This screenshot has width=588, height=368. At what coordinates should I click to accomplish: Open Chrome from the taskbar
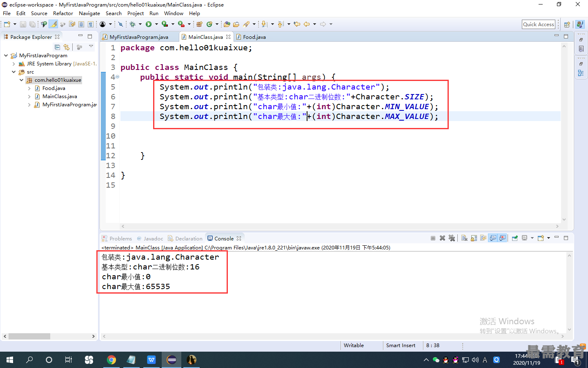111,360
